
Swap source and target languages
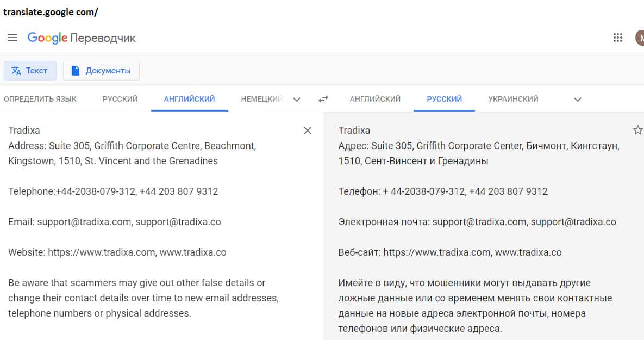tap(323, 99)
